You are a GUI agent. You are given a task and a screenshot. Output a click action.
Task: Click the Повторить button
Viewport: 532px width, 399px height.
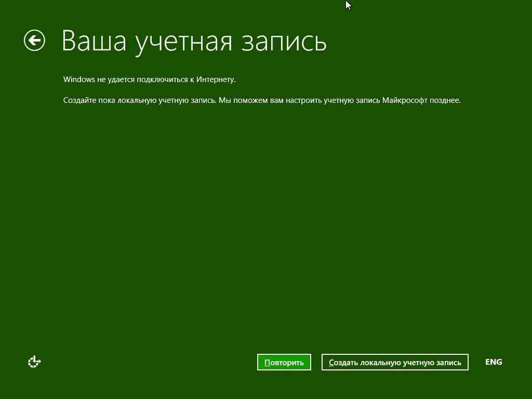click(284, 362)
